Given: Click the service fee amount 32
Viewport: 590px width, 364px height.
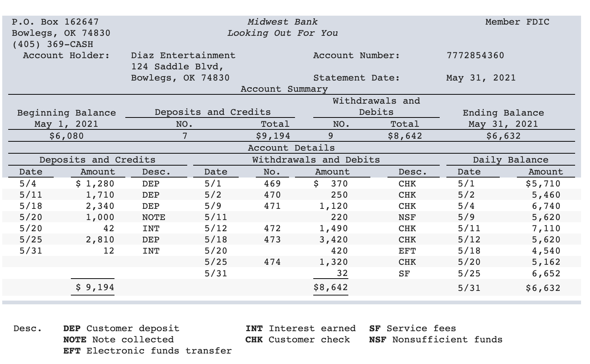Looking at the screenshot, I should tap(342, 273).
